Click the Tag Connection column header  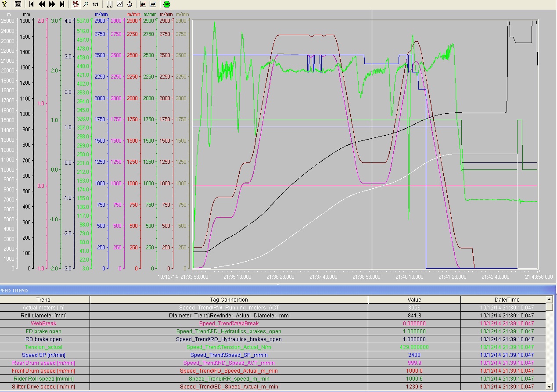(229, 300)
